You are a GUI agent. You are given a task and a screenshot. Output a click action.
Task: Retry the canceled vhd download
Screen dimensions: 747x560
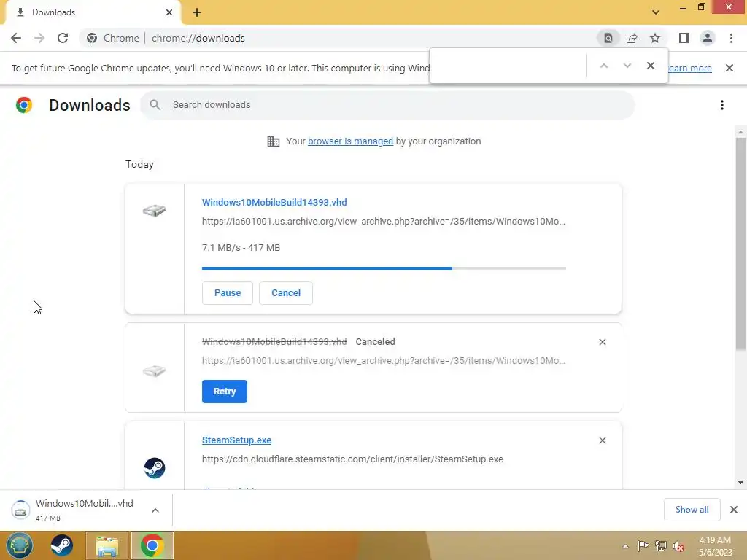pos(225,392)
